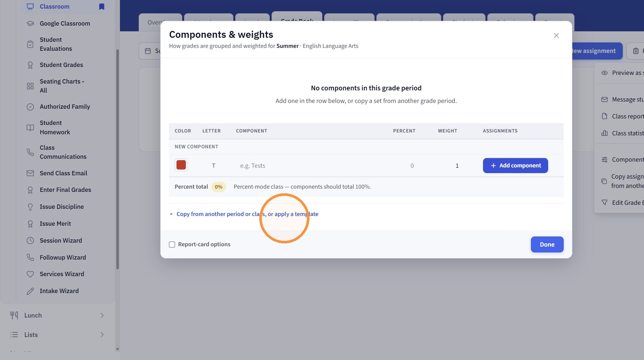This screenshot has width=644, height=360.
Task: Click the Class report document icon
Action: tap(604, 116)
